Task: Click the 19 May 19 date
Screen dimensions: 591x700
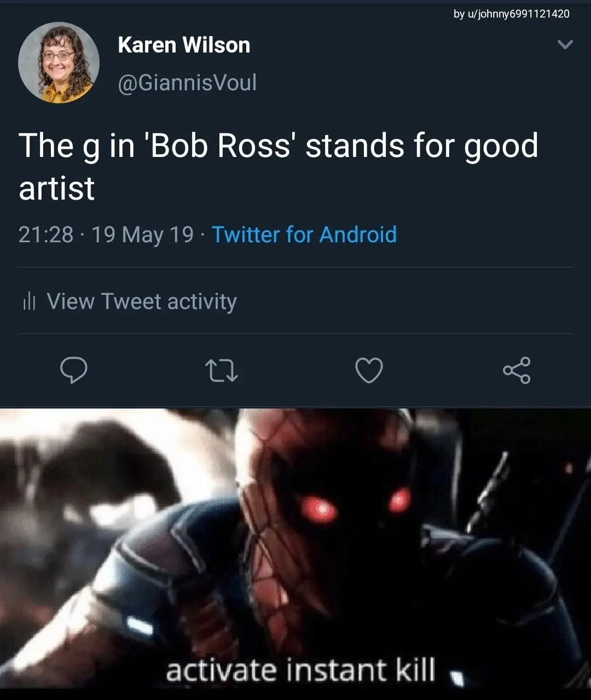Action: (143, 235)
